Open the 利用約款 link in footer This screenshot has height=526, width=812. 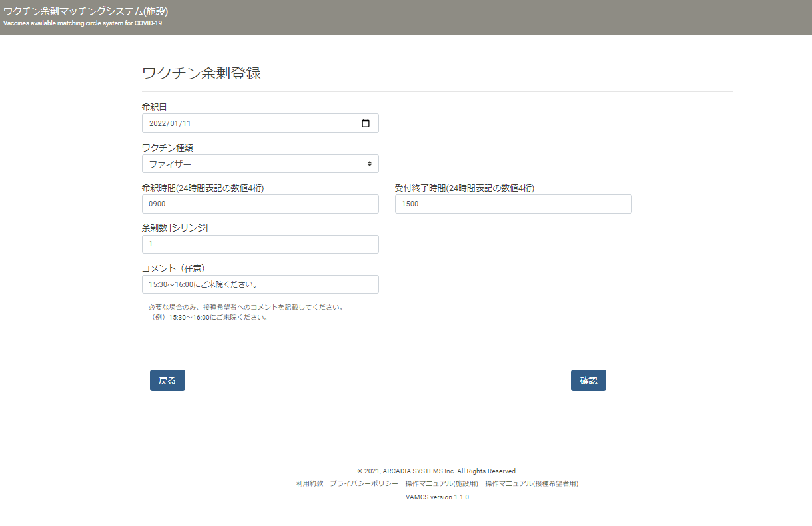tap(310, 484)
